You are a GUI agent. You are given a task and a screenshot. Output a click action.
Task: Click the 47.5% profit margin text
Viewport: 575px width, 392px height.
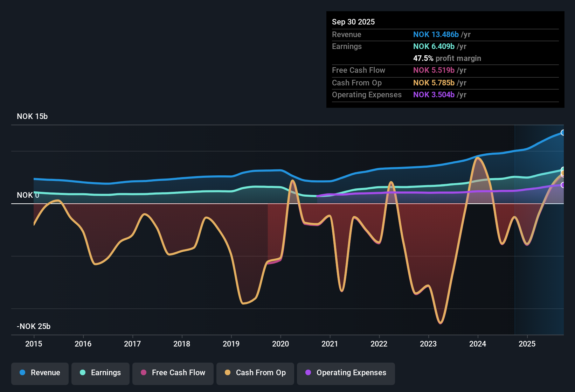(x=447, y=58)
